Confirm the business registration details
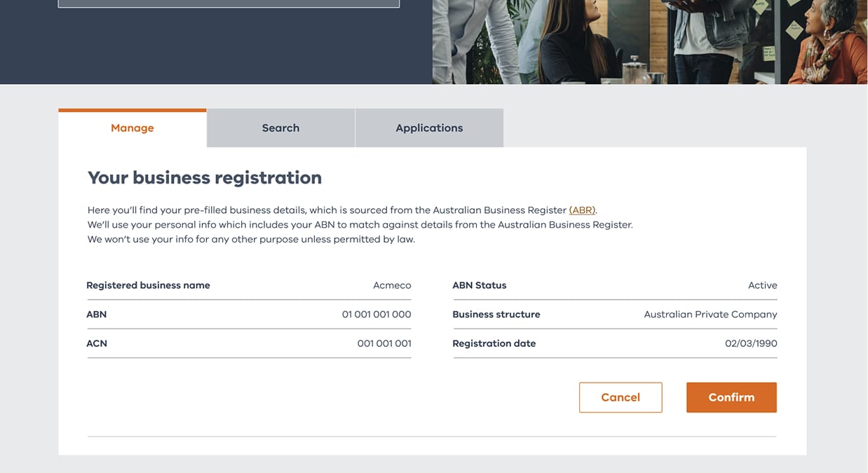 [731, 397]
